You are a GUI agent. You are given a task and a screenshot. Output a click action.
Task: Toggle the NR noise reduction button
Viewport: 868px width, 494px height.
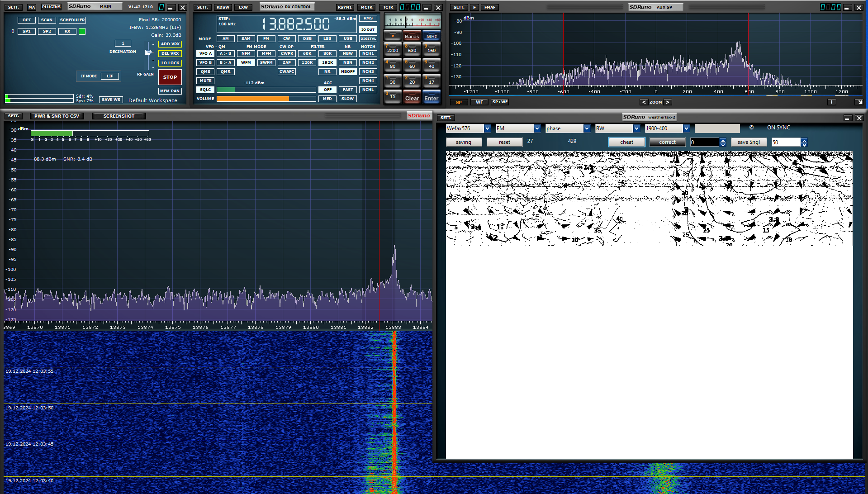coord(327,71)
